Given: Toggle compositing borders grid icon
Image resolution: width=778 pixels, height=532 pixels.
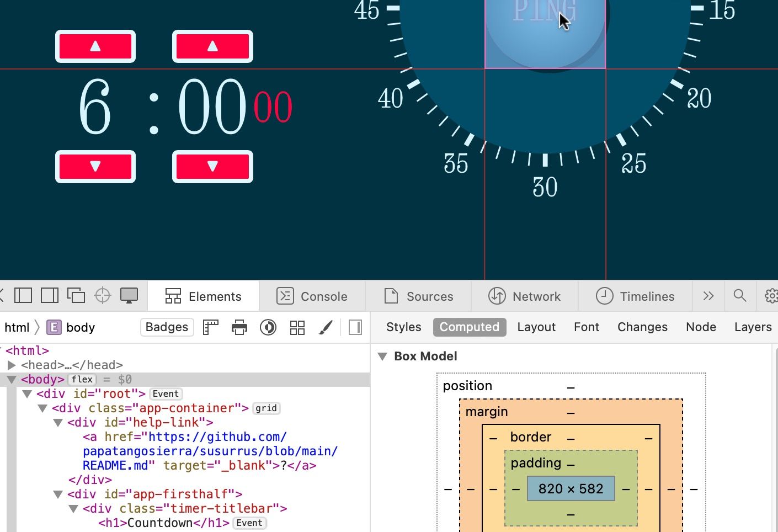Looking at the screenshot, I should point(297,327).
